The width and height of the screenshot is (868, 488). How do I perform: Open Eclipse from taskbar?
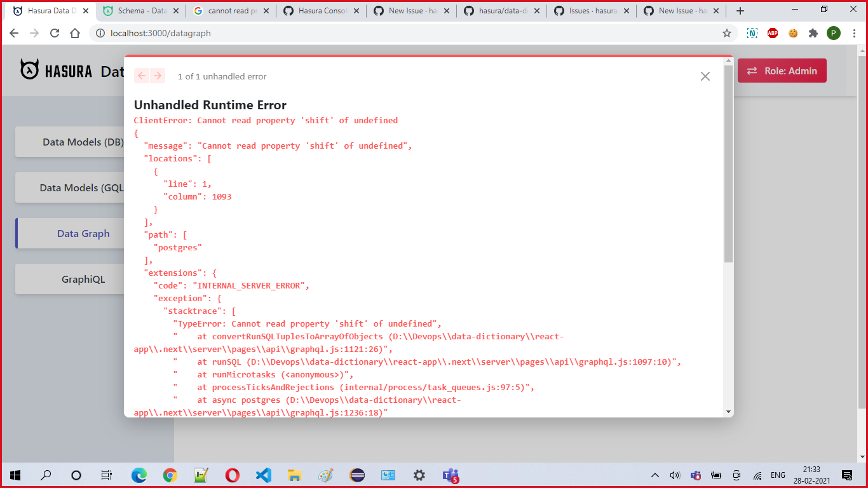pyautogui.click(x=358, y=475)
